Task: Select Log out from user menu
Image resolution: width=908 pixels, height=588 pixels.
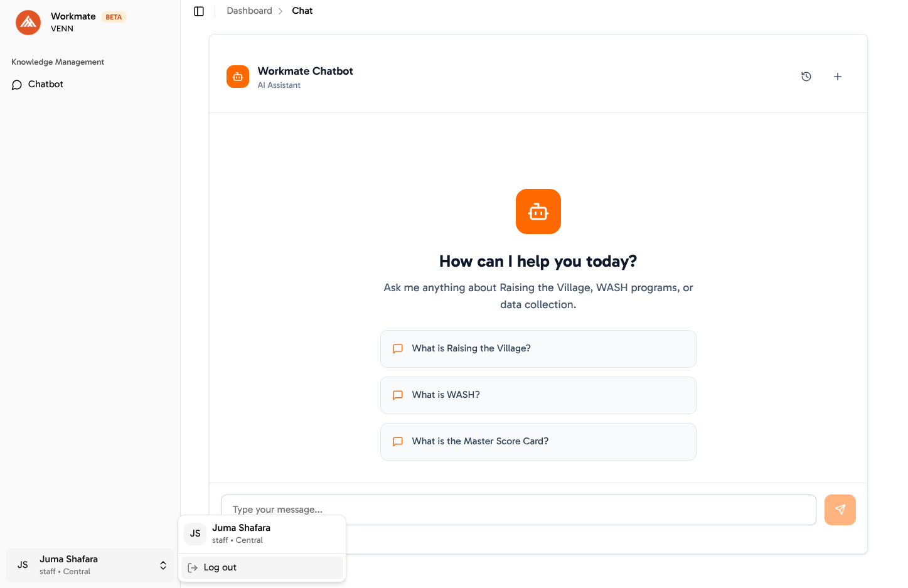Action: (262, 568)
